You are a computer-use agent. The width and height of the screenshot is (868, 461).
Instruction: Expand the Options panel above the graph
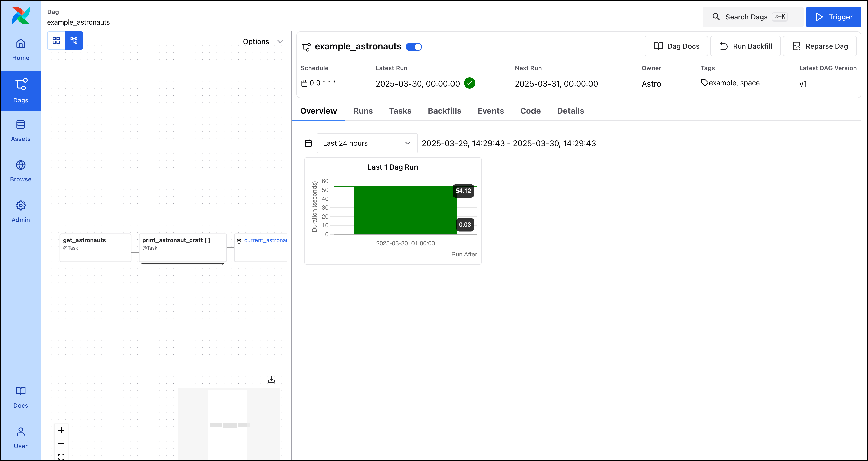[263, 41]
